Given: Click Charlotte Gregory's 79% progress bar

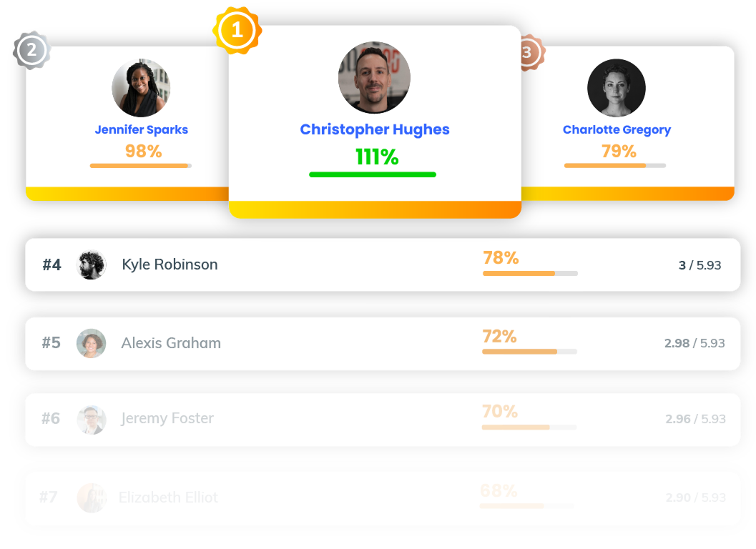Looking at the screenshot, I should point(617,166).
